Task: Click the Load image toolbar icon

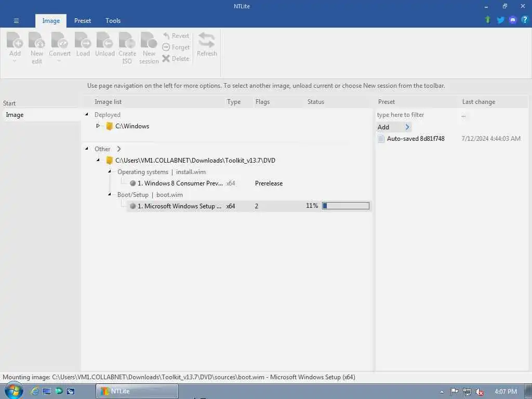Action: click(x=83, y=40)
